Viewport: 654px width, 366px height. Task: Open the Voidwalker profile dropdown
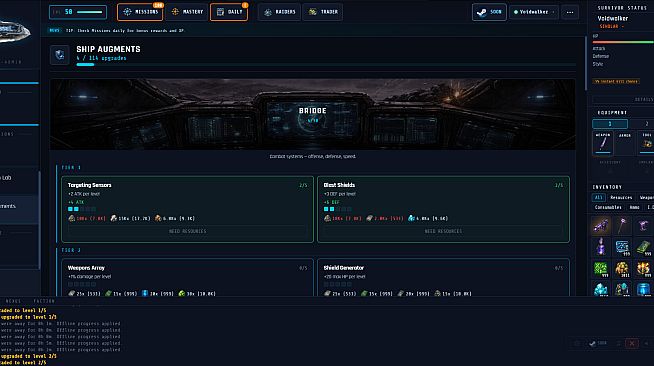click(533, 12)
